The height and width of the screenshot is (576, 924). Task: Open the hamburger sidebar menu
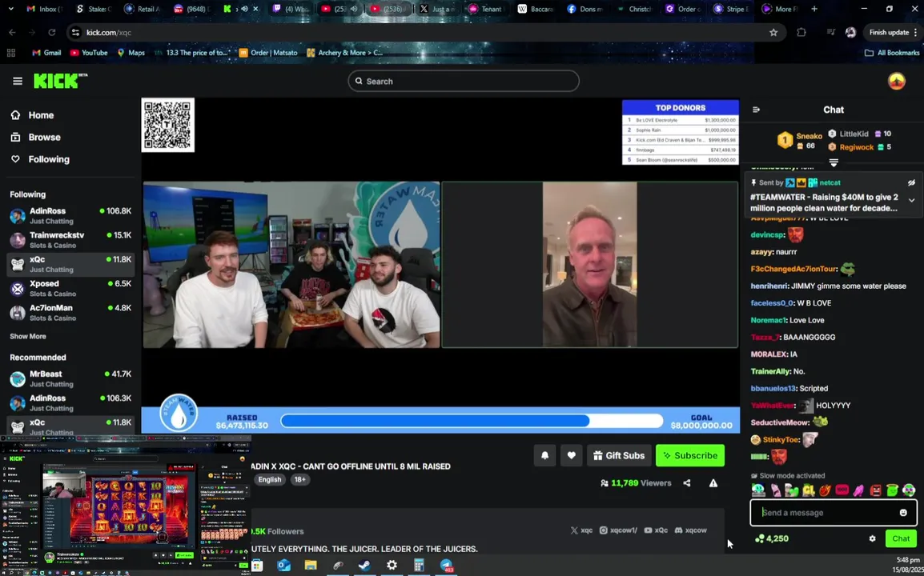tap(17, 81)
